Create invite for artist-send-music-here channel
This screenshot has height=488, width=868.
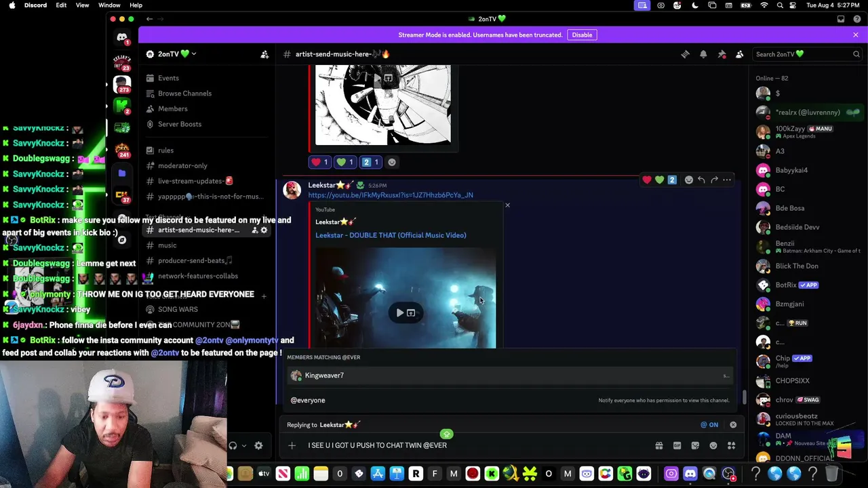pyautogui.click(x=254, y=230)
